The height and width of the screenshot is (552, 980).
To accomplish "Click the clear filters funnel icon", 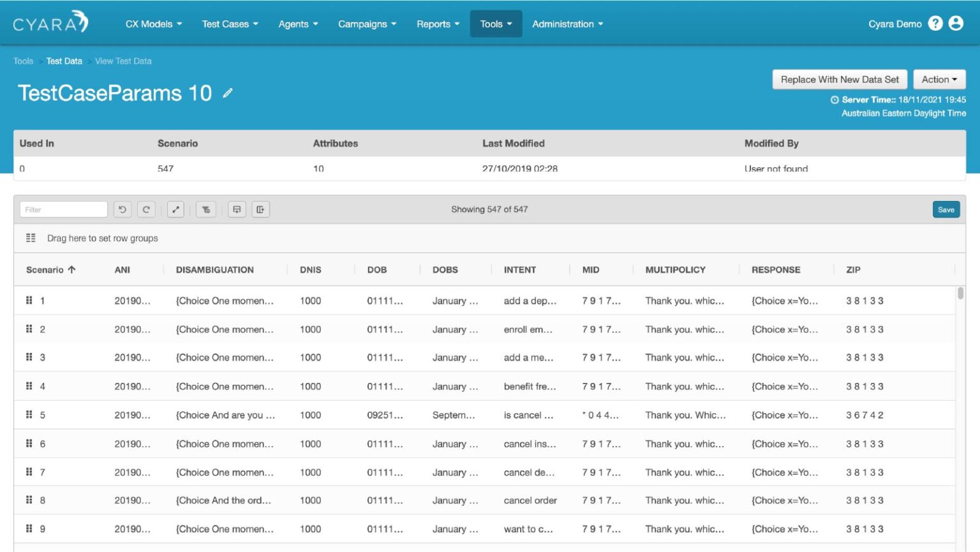I will pyautogui.click(x=206, y=209).
